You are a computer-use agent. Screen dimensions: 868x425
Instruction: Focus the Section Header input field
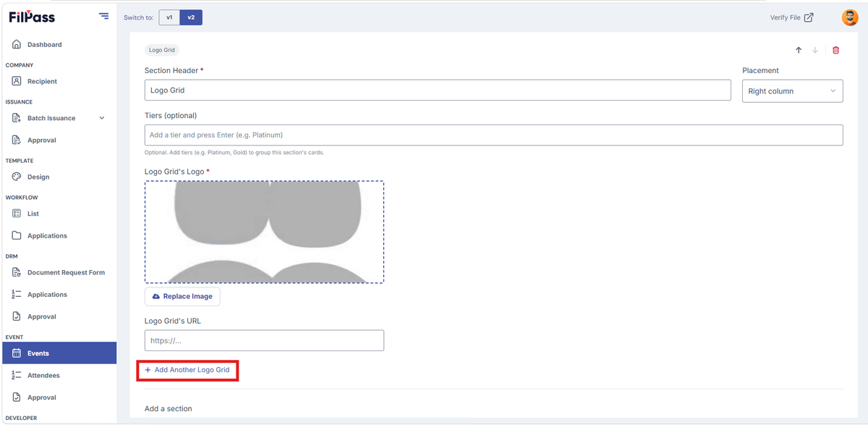click(438, 91)
